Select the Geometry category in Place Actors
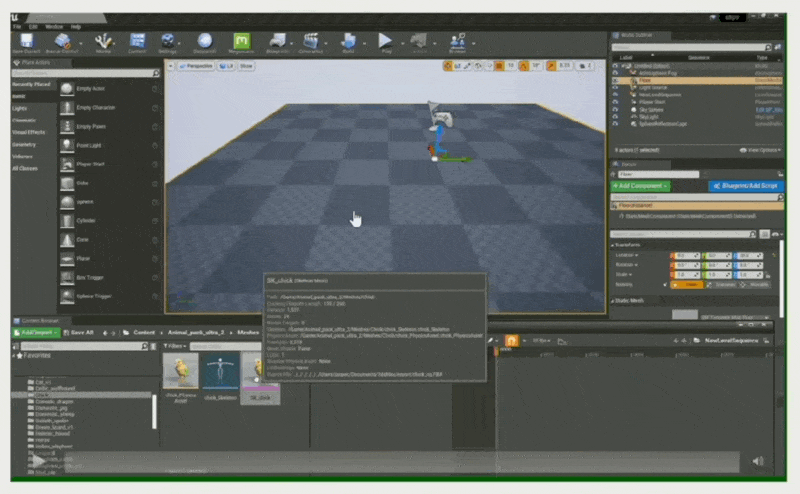Screen dimensions: 800x494 tap(25, 143)
